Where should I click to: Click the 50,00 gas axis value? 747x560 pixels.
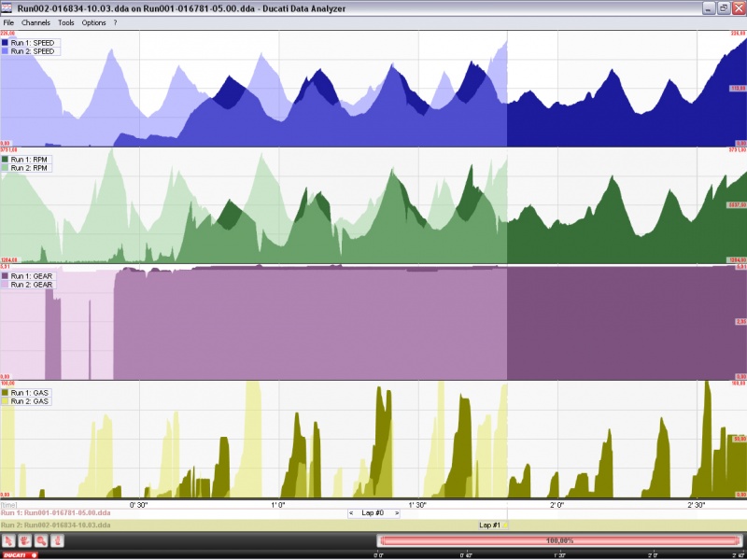tap(739, 439)
